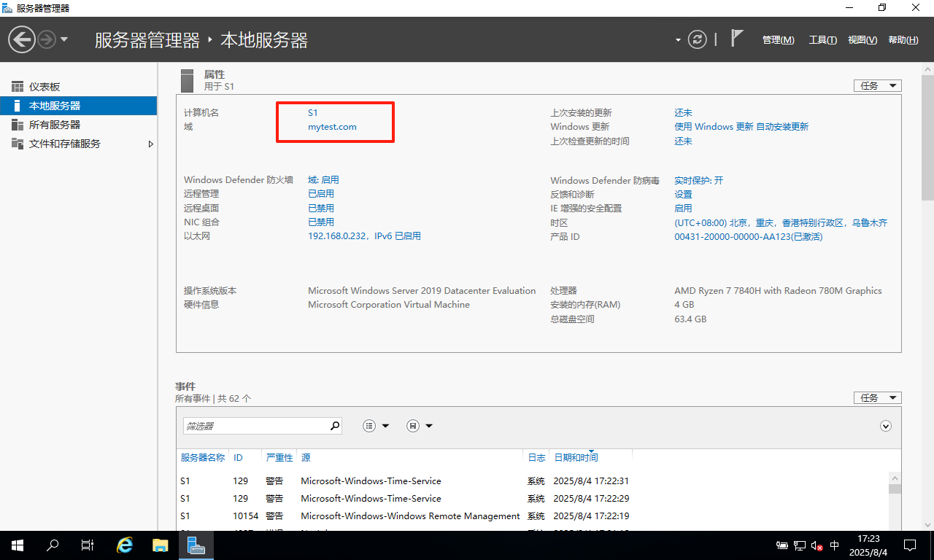Sort events by 日志 column
The height and width of the screenshot is (560, 934).
pos(536,458)
